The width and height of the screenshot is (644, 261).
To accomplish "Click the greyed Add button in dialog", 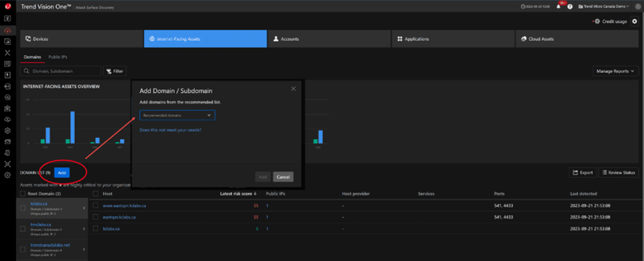I will (x=263, y=176).
